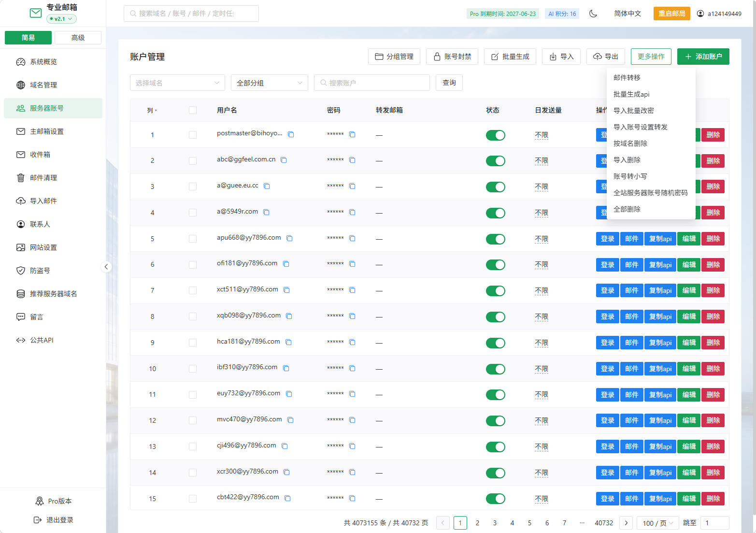Open Recommended Server Domains (推荐服务器域名) database icon

pos(21,294)
